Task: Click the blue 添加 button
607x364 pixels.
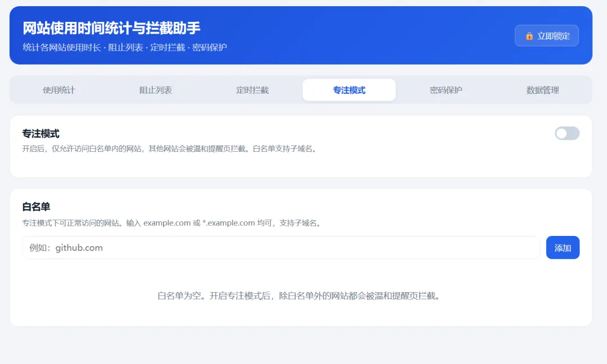Action: (563, 248)
